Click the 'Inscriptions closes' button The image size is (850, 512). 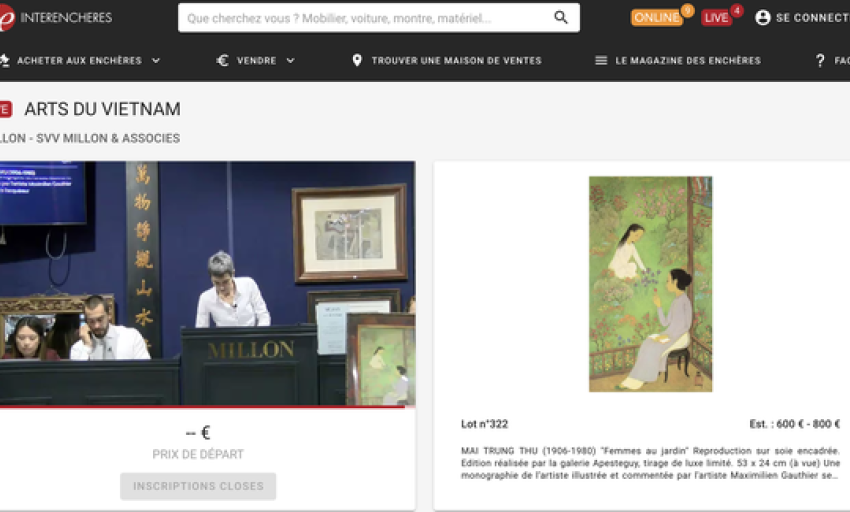click(198, 486)
